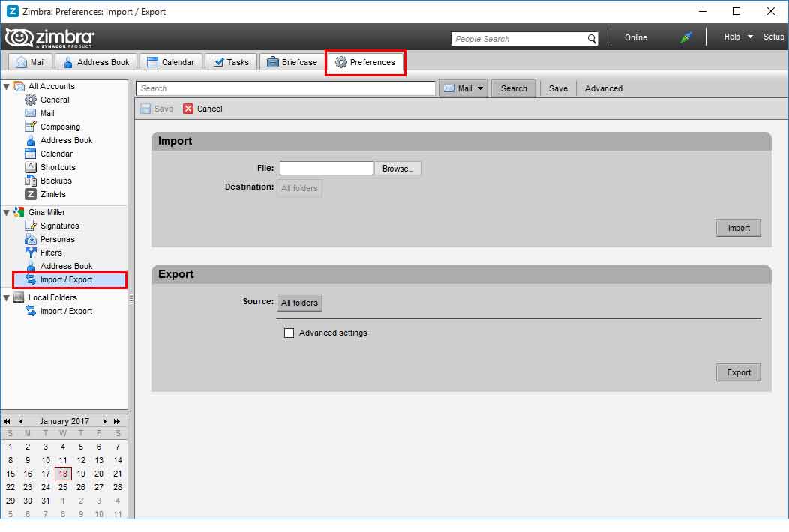Switch to the Tasks tab
The width and height of the screenshot is (789, 532).
tap(232, 62)
